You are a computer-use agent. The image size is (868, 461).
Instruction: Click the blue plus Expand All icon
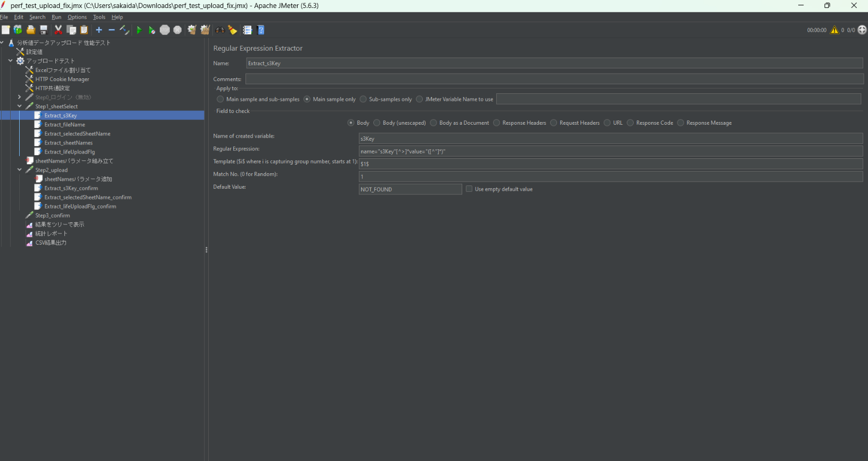[x=99, y=30]
